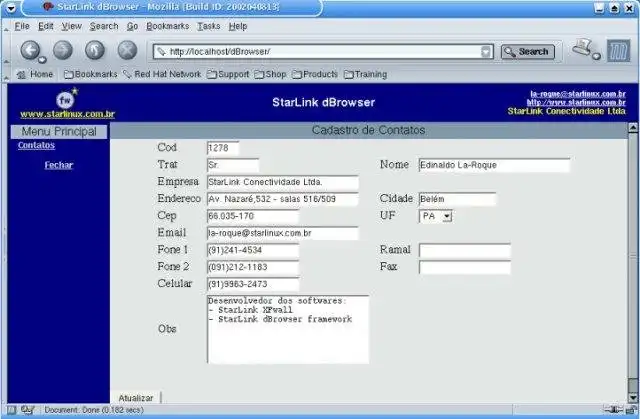Open the Go menu
Image resolution: width=640 pixels, height=419 pixels.
132,26
